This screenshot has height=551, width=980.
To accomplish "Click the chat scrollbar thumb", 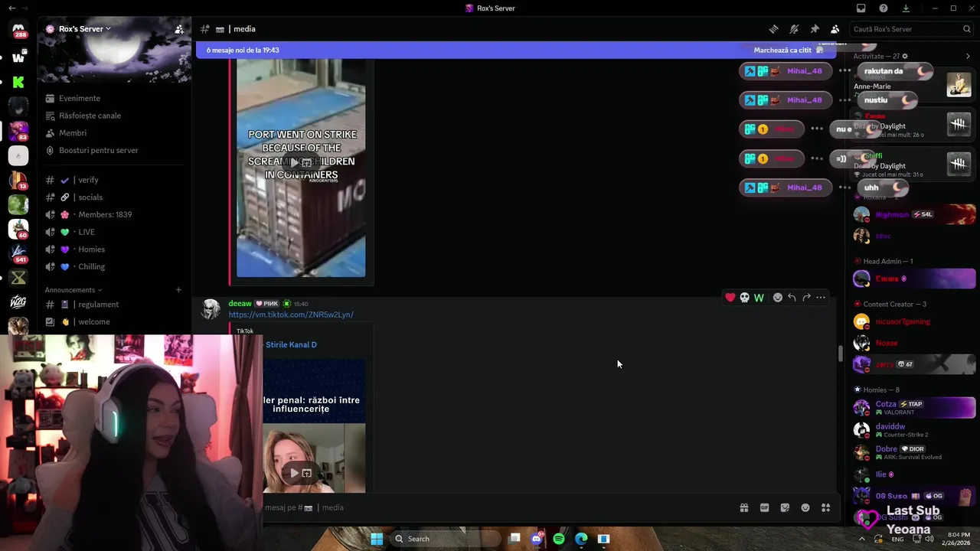I will [840, 354].
